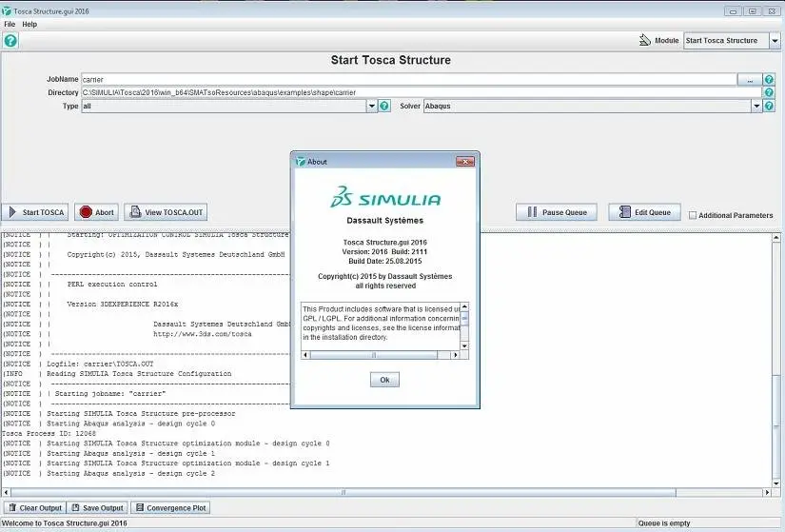
Task: Click the output log horizontal scrollbar
Action: (343, 492)
